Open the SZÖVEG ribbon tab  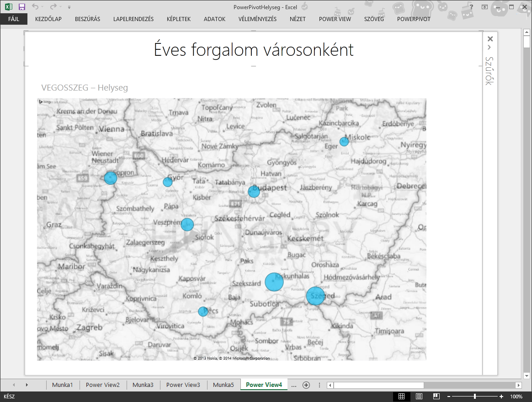[x=374, y=19]
